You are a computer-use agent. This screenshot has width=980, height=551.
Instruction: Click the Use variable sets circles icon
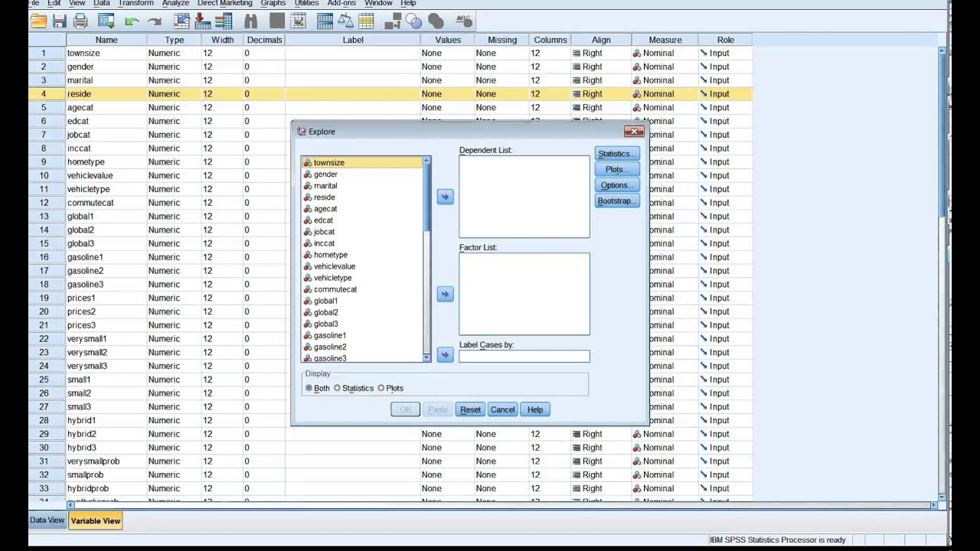click(413, 21)
